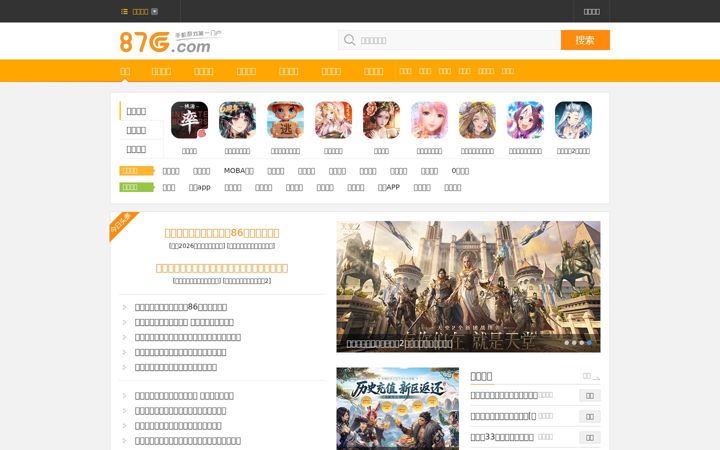Open the large orange headline containing 86
720x450 pixels.
click(222, 233)
